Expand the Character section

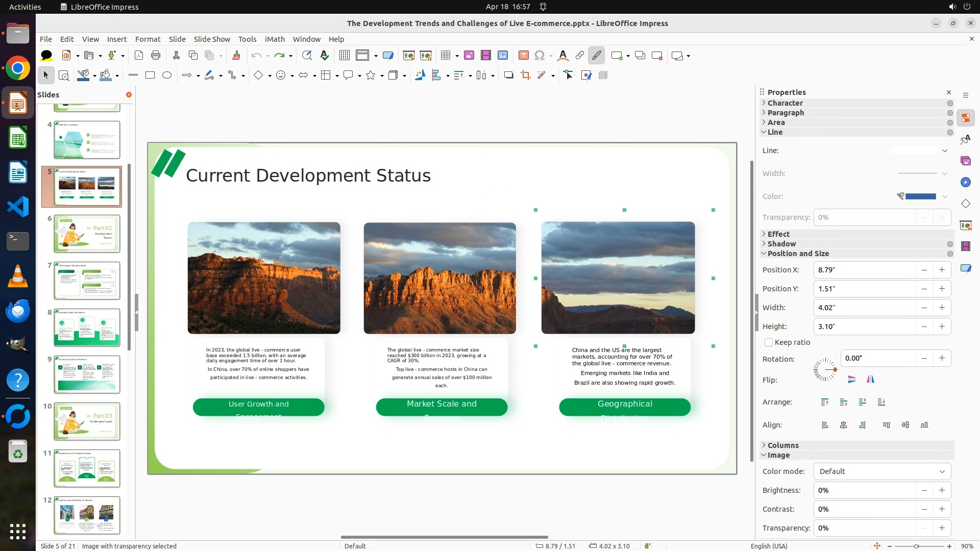click(x=785, y=103)
